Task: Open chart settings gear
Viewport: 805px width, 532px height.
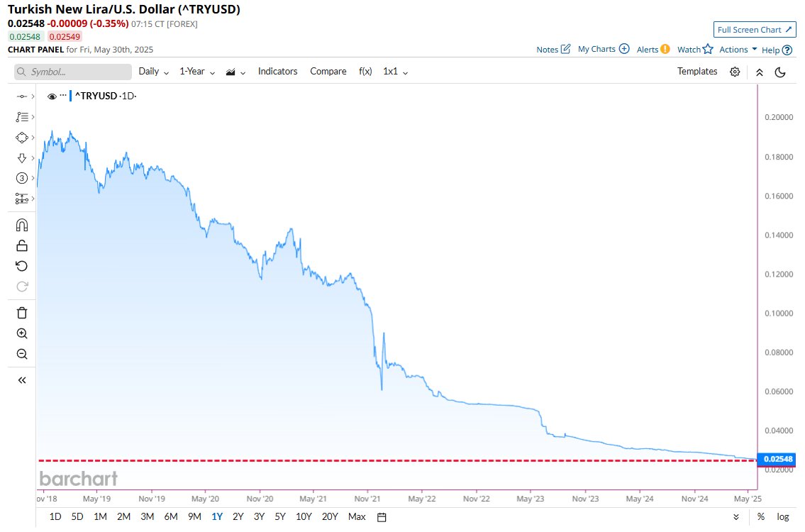Action: pos(735,72)
